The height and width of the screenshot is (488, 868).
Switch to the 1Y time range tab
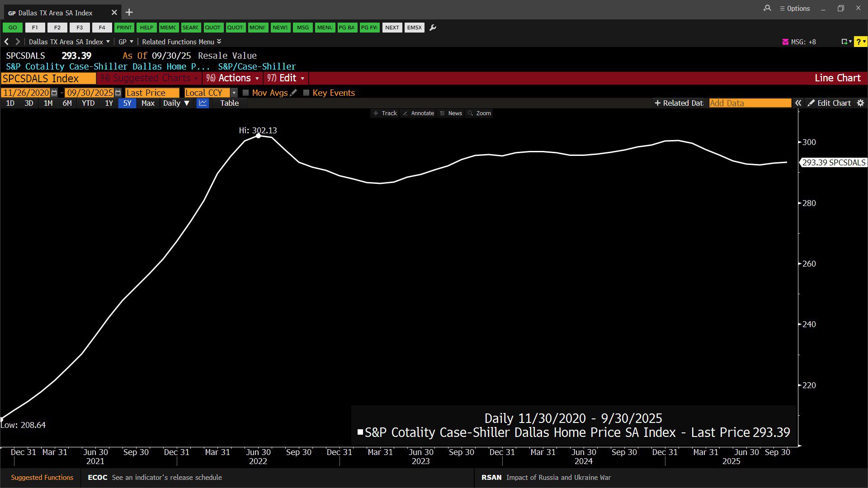pyautogui.click(x=108, y=103)
